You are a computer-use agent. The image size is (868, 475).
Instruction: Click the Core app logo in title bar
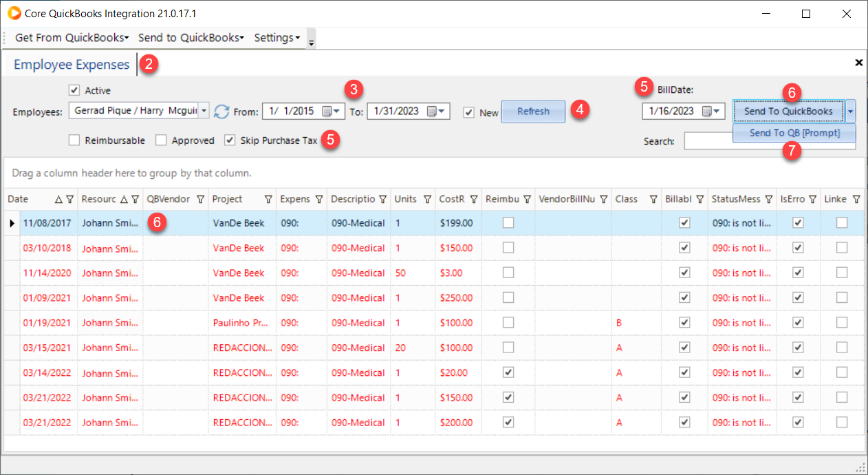(14, 13)
